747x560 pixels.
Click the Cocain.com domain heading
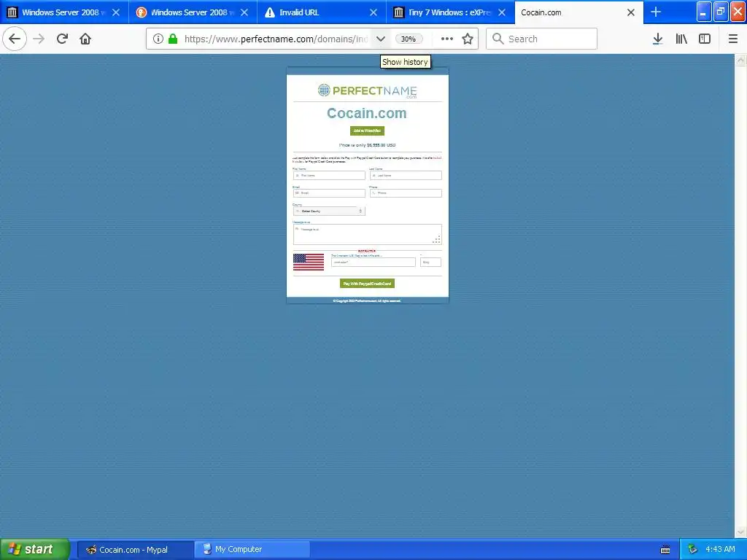pos(367,113)
